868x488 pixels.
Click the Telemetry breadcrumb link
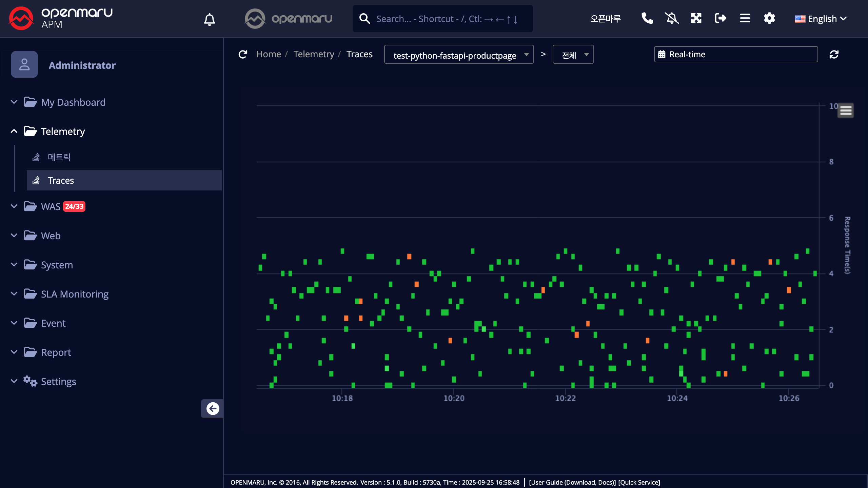tap(314, 54)
